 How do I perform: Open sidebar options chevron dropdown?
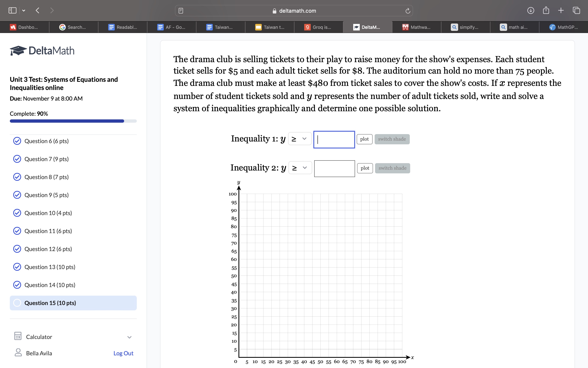point(23,10)
